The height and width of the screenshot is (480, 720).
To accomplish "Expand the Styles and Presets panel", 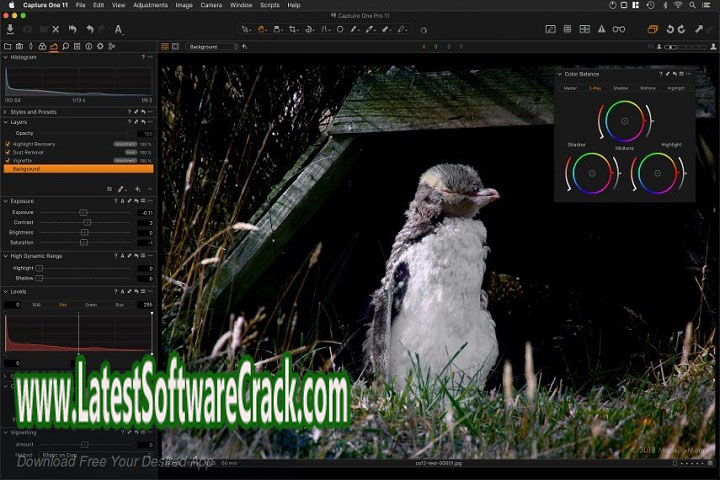I will click(6, 112).
